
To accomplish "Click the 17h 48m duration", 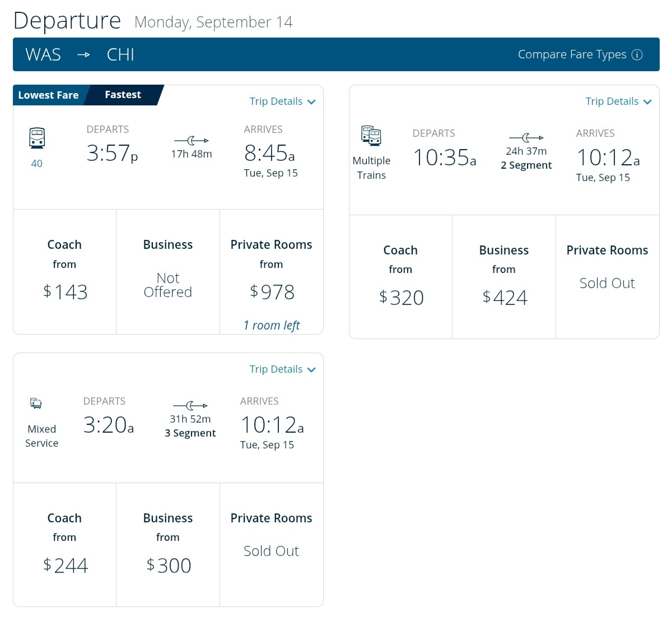I will pyautogui.click(x=192, y=154).
